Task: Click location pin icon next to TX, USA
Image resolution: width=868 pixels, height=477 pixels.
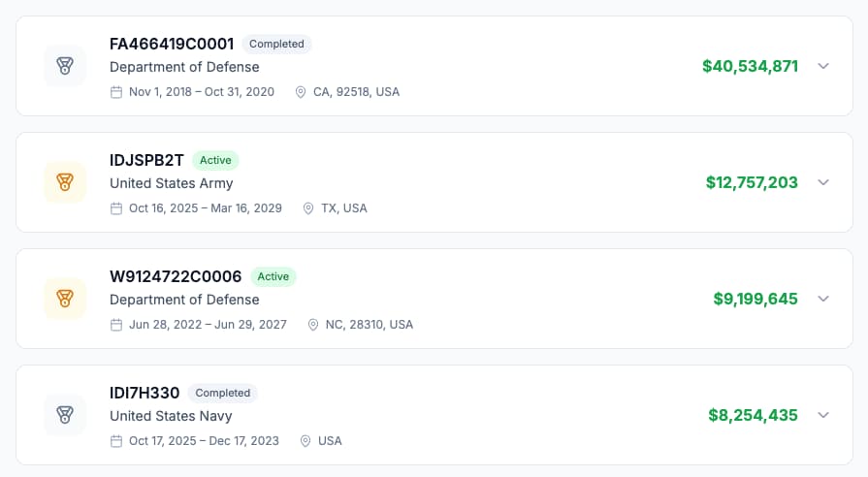Action: (x=309, y=208)
